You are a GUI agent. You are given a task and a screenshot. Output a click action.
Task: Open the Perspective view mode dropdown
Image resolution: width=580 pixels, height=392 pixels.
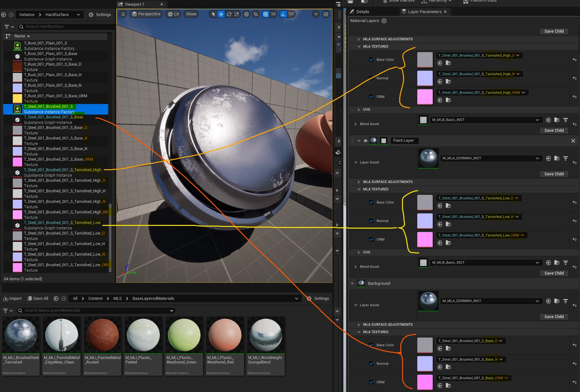(x=146, y=14)
